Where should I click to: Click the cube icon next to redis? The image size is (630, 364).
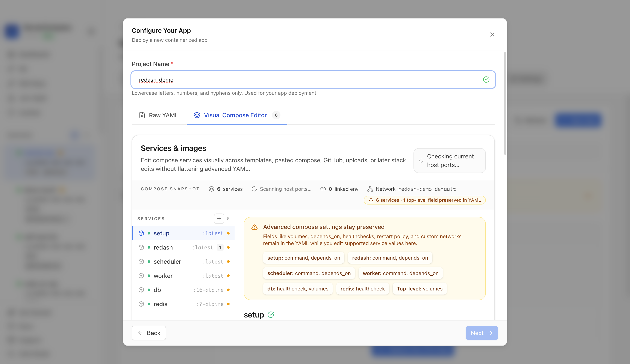[x=141, y=304]
